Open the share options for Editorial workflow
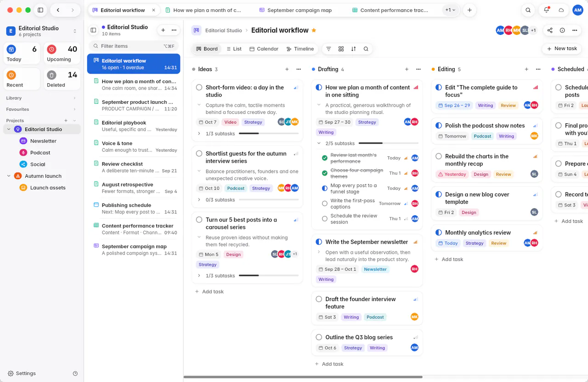Image resolution: width=588 pixels, height=382 pixels. 550,30
